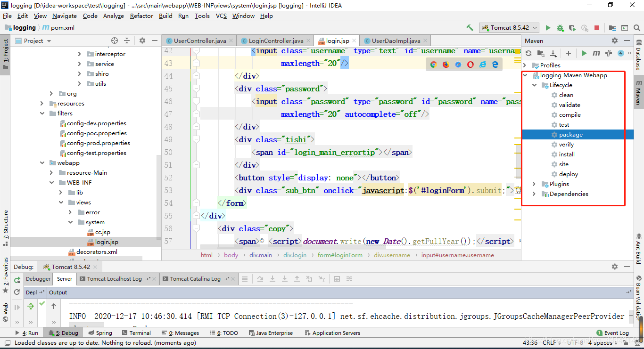Rerun Tomcat in Debug panel
The width and height of the screenshot is (644, 349).
click(x=17, y=280)
